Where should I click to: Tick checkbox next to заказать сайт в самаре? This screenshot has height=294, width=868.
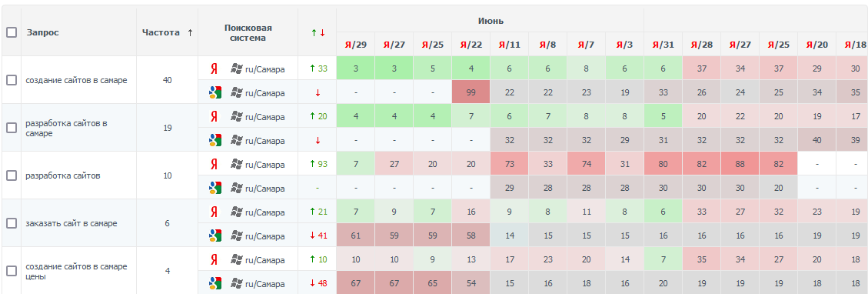11,223
